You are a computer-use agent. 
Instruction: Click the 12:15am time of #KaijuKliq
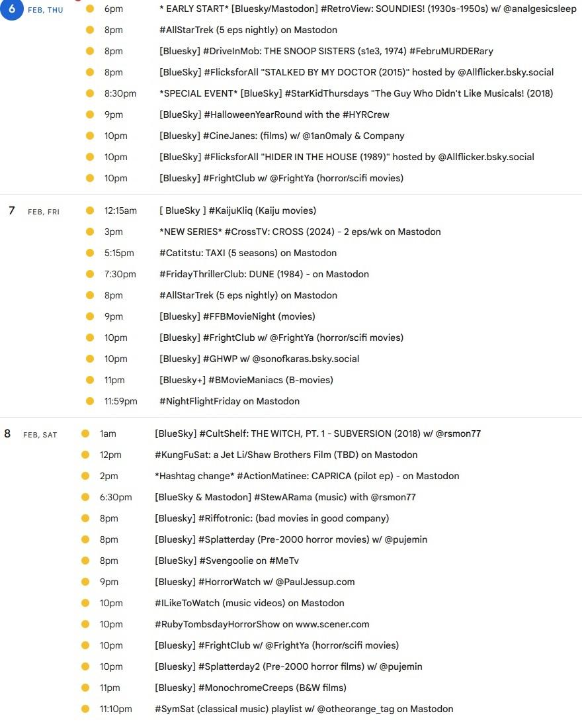[x=120, y=210]
